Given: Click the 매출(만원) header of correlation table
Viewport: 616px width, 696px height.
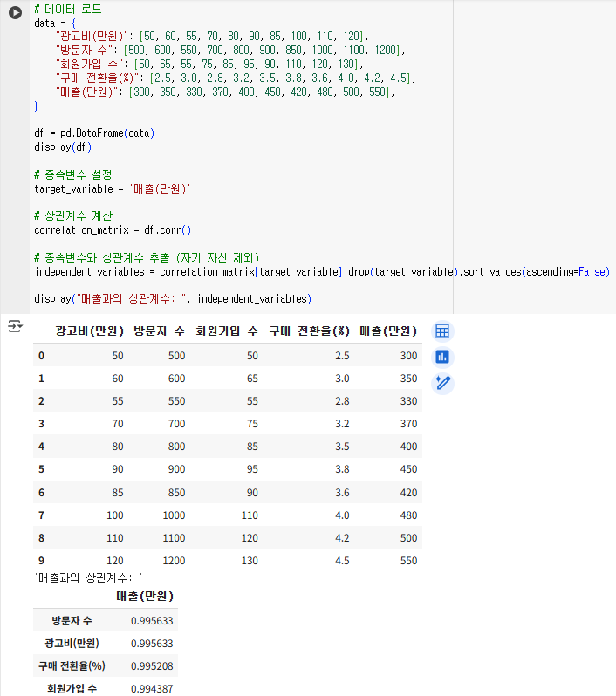Looking at the screenshot, I should coord(145,596).
